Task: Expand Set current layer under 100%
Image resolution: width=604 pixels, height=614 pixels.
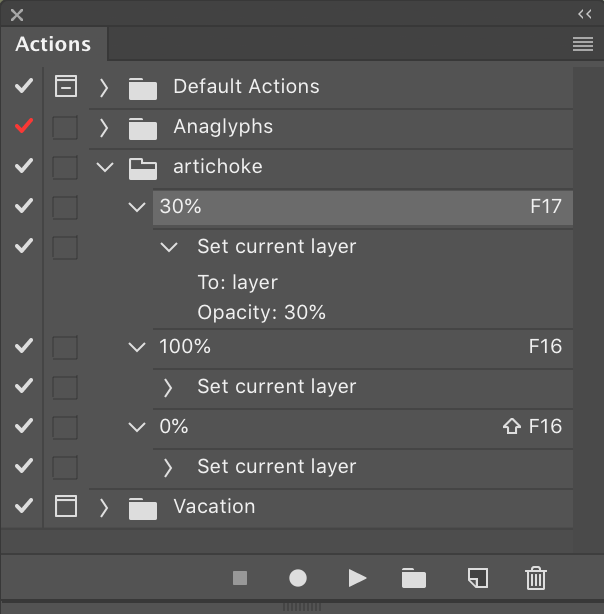Action: click(x=168, y=387)
